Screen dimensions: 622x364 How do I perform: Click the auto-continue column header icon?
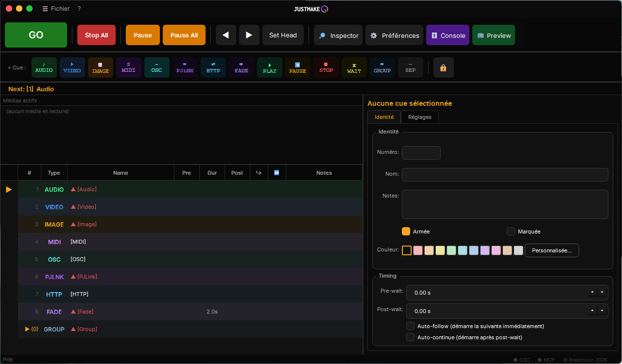point(277,173)
